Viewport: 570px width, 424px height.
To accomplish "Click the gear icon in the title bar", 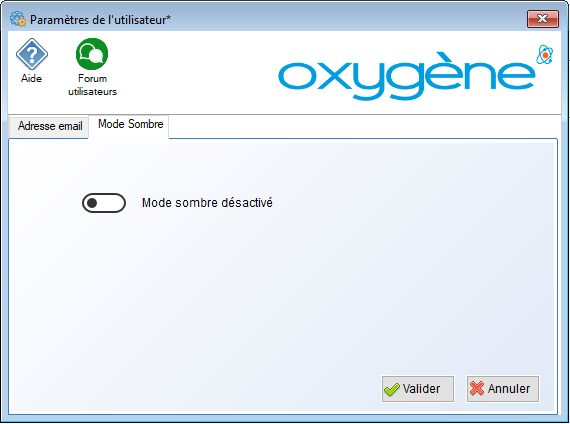I will click(x=17, y=19).
